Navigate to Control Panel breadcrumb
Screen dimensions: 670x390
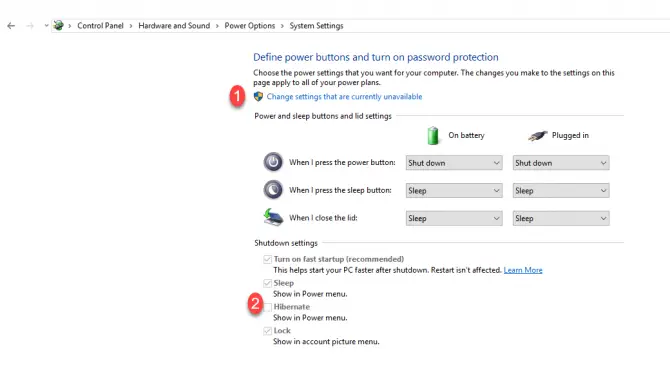100,26
